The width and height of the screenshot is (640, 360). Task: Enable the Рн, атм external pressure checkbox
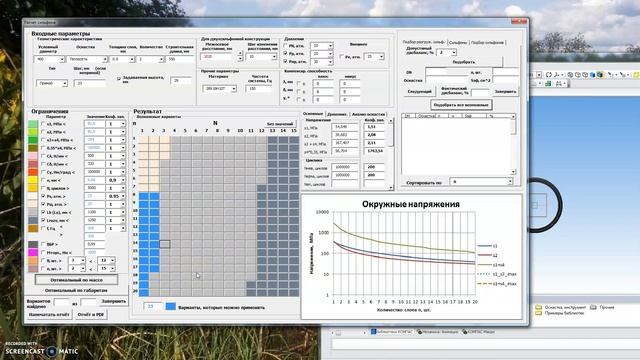pos(341,57)
